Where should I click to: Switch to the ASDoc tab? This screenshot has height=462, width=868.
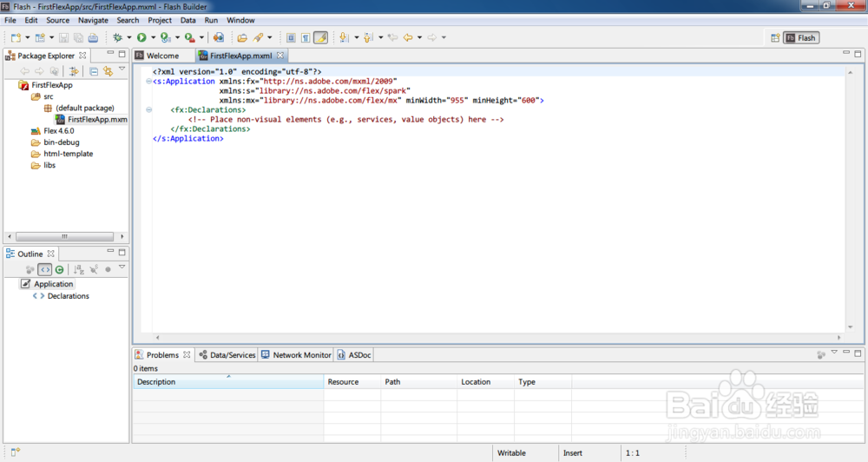(354, 355)
